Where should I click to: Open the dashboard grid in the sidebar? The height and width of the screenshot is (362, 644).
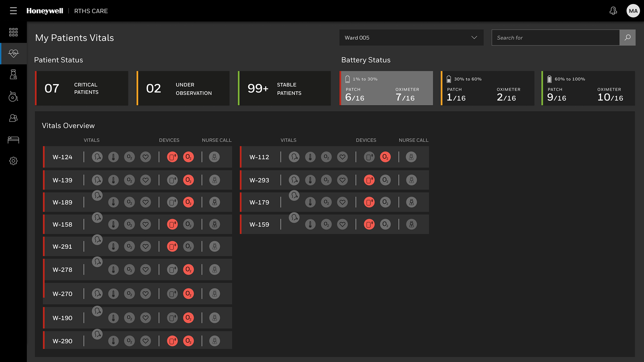pyautogui.click(x=13, y=32)
